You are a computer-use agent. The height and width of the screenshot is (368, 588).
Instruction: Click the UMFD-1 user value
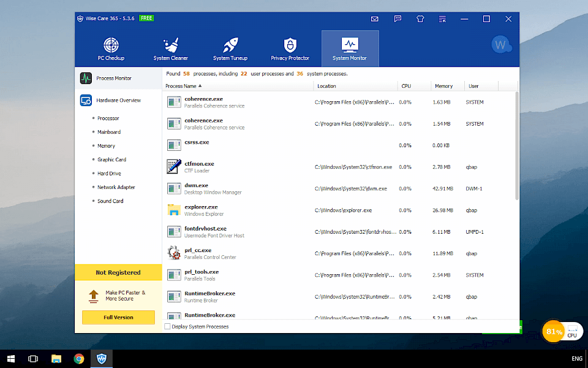[475, 232]
